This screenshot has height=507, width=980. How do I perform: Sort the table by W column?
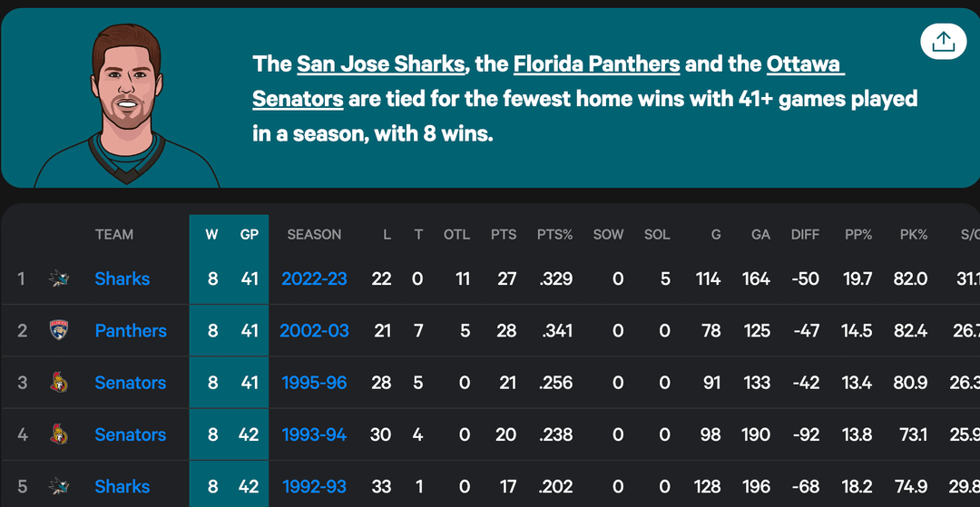(212, 235)
